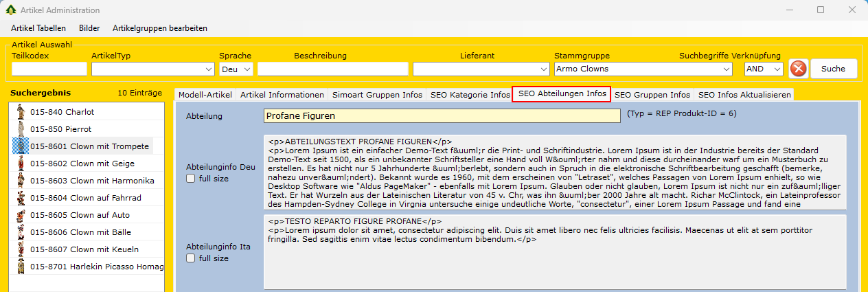Open the Artikel Tabellen menu
This screenshot has height=292, width=868.
point(38,28)
